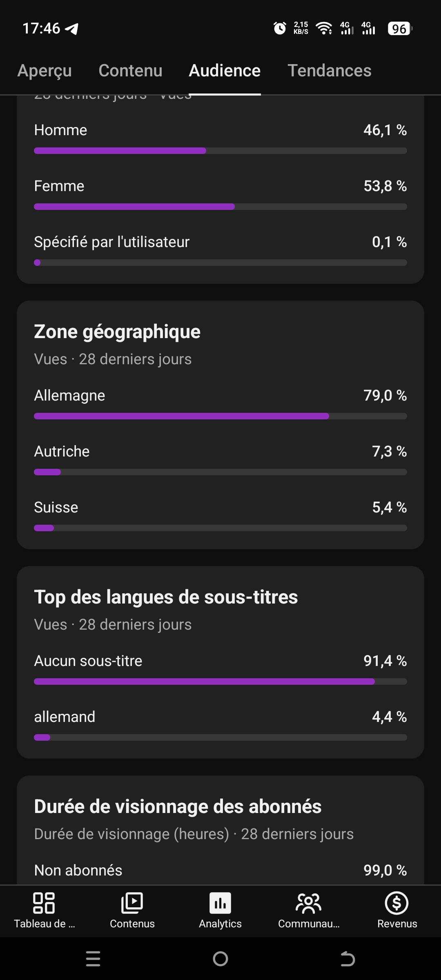Open Durée de visionnage des abonnés card

tap(220, 830)
